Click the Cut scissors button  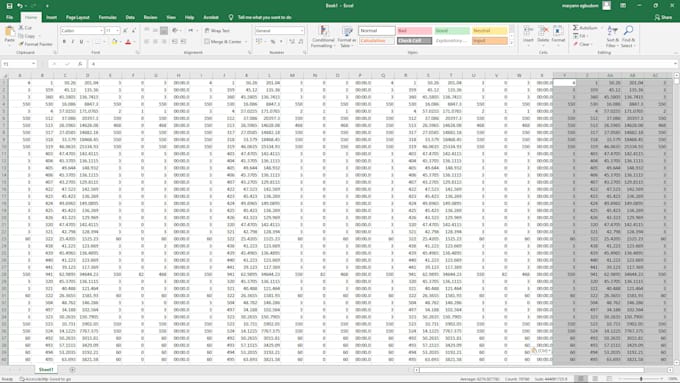[26, 28]
